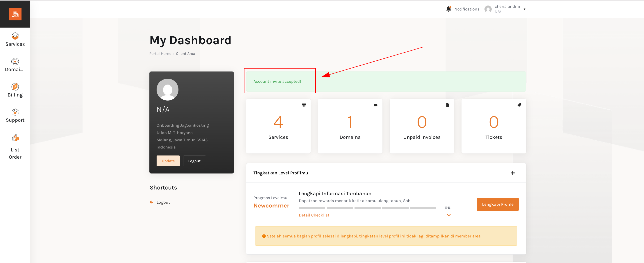Viewport: 644px width, 263px height.
Task: Open the Domains sidebar icon
Action: 15,62
